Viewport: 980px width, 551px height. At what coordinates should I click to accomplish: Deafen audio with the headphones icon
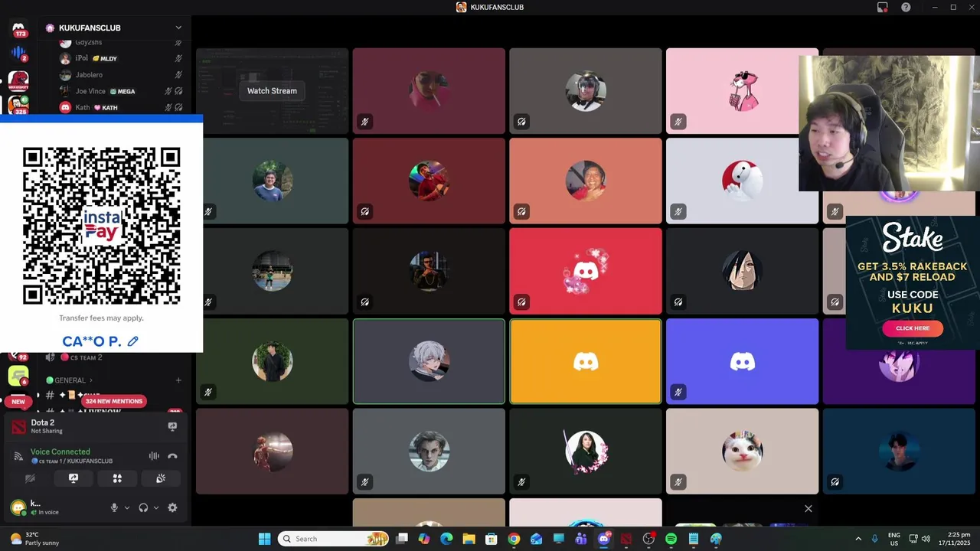click(143, 507)
